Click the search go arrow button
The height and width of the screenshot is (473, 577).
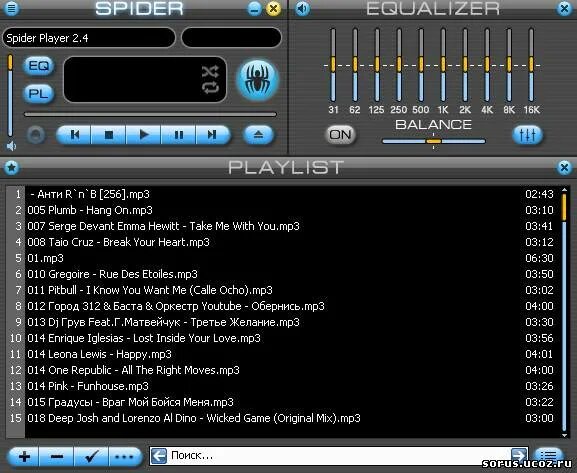pos(519,456)
